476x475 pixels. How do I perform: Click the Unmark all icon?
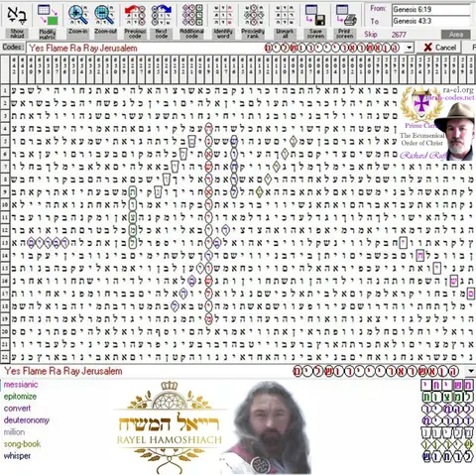[285, 15]
